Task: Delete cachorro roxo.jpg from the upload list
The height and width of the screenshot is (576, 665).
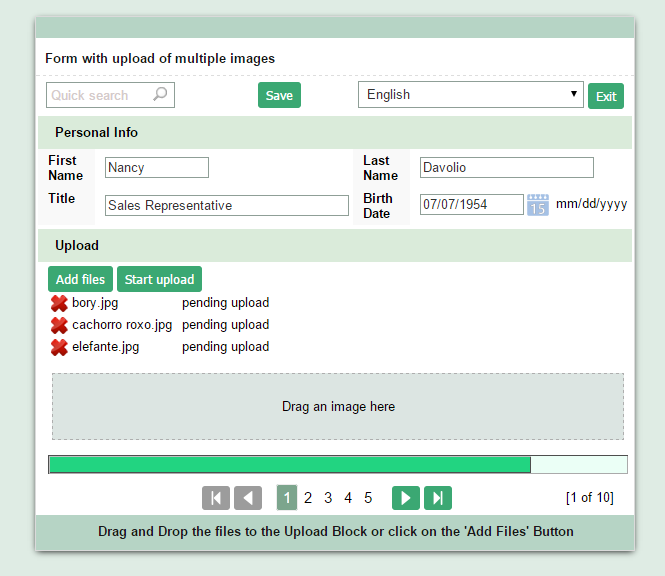Action: coord(59,325)
